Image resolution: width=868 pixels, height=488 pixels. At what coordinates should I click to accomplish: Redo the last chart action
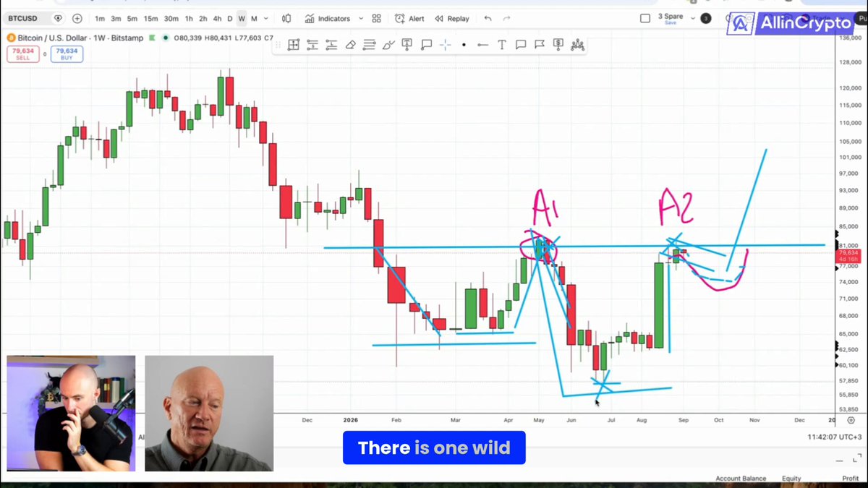click(x=506, y=19)
